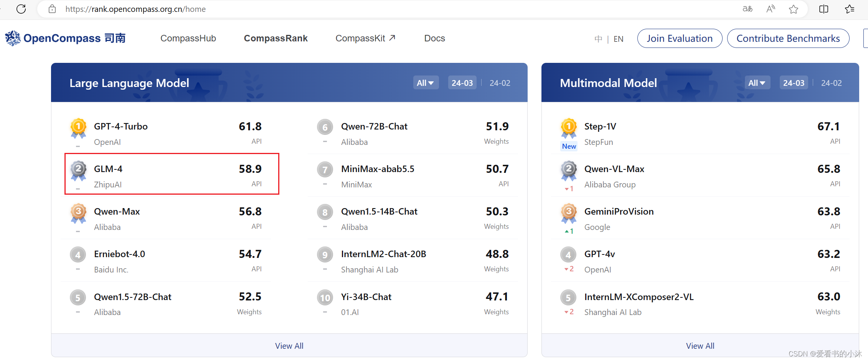Click rank 8 badge beside Qwen1.5-14B-Chat
The width and height of the screenshot is (868, 361).
click(325, 212)
